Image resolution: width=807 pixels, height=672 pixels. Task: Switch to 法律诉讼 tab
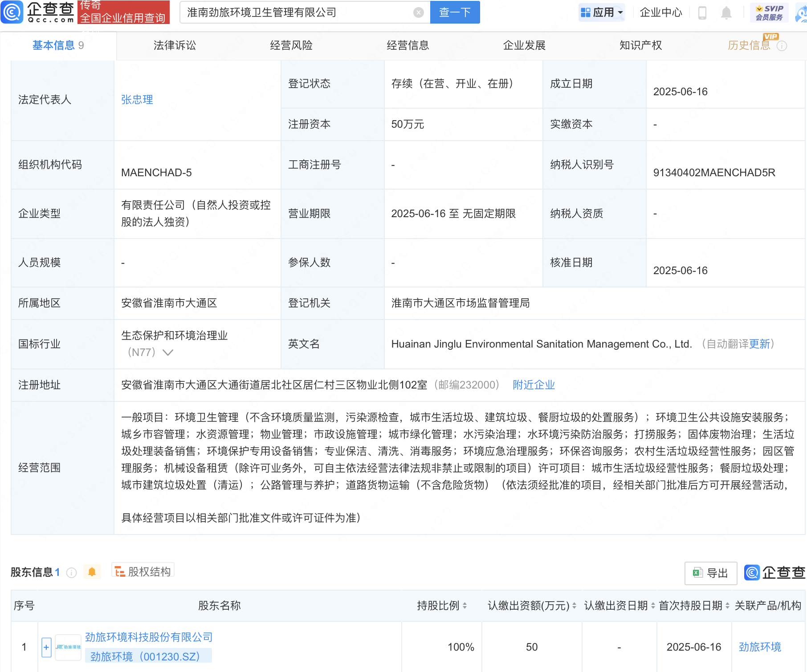(x=175, y=45)
